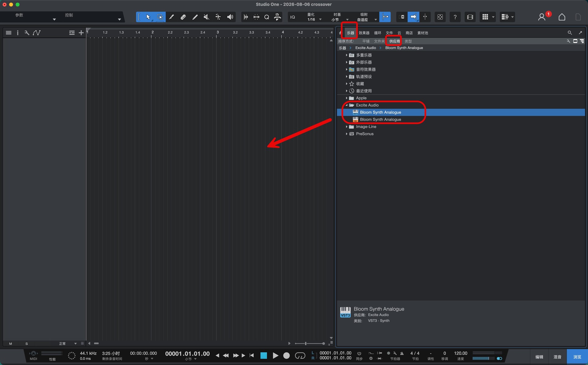The width and height of the screenshot is (588, 365).
Task: Switch to the 循环 browser tab
Action: (x=378, y=33)
